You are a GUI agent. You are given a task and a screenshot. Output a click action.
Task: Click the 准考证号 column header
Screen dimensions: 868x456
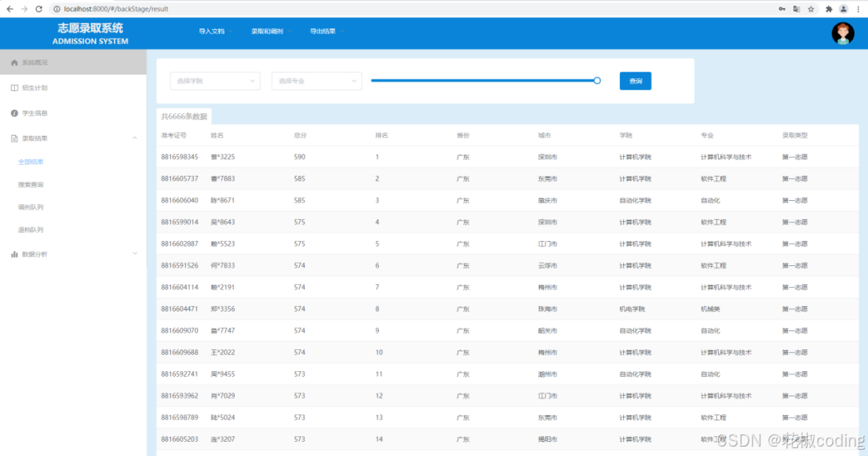click(x=173, y=136)
